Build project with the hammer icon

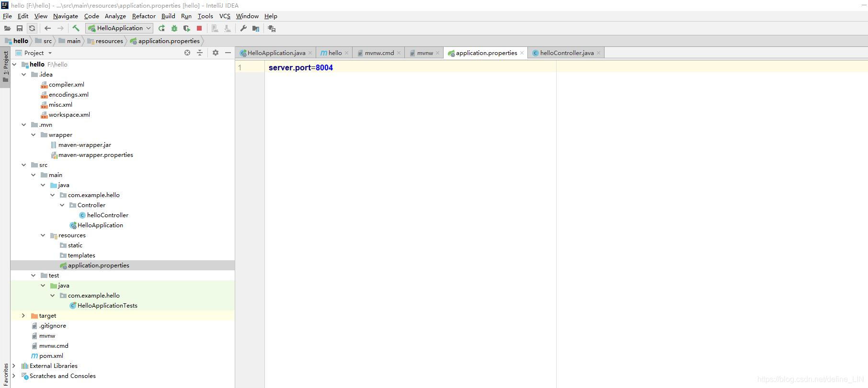(x=76, y=28)
